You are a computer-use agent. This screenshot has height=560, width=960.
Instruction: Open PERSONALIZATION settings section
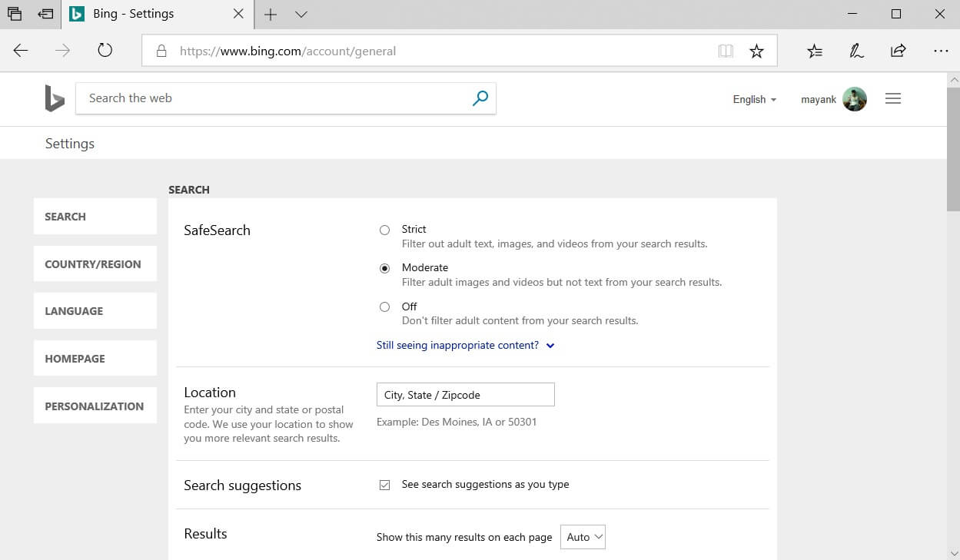tap(95, 406)
